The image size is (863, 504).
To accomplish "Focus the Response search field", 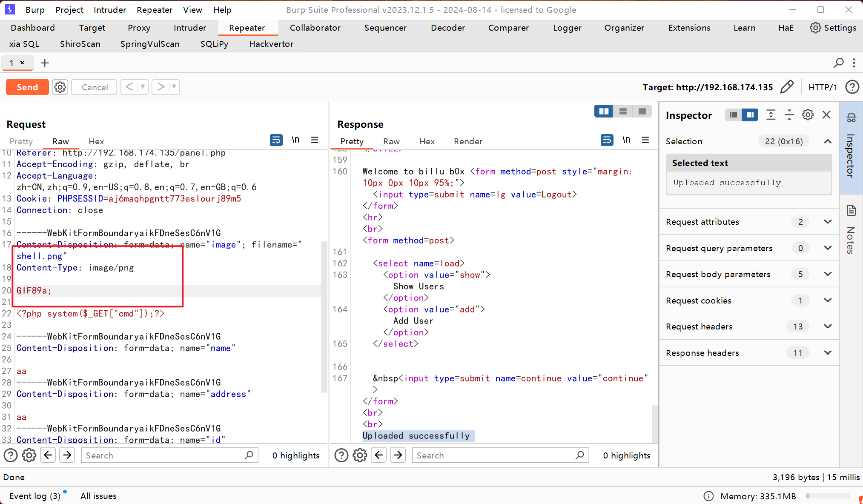I will [x=500, y=455].
